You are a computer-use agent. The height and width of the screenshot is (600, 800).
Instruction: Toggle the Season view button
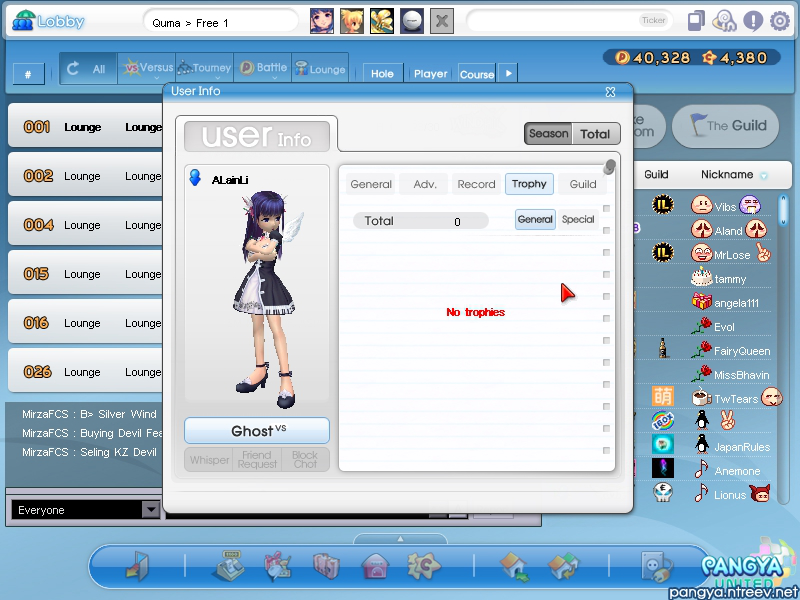548,134
